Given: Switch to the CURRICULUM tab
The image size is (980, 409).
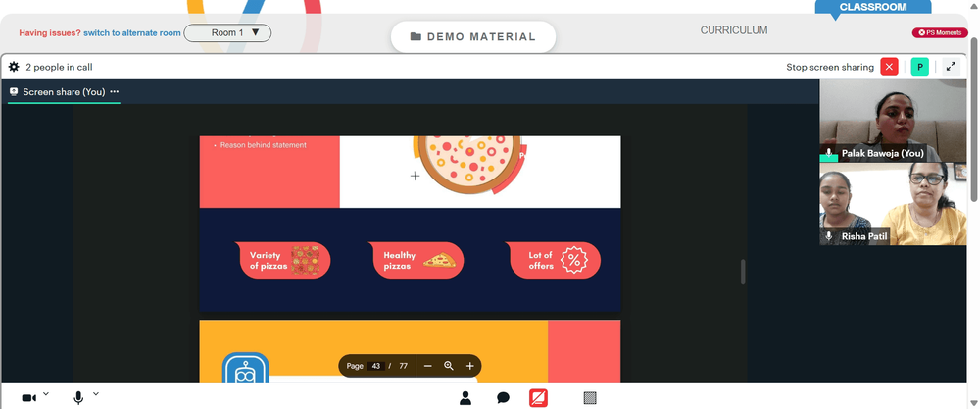Looking at the screenshot, I should 734,30.
